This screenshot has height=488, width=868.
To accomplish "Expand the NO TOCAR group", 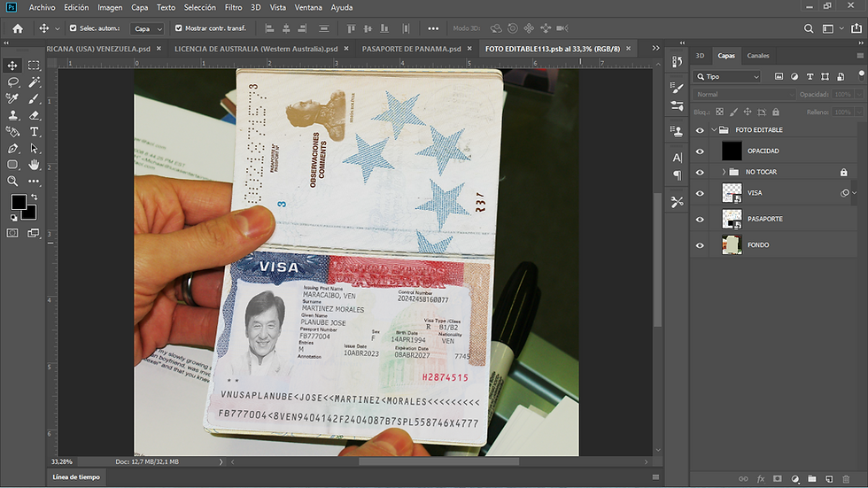I will click(725, 172).
